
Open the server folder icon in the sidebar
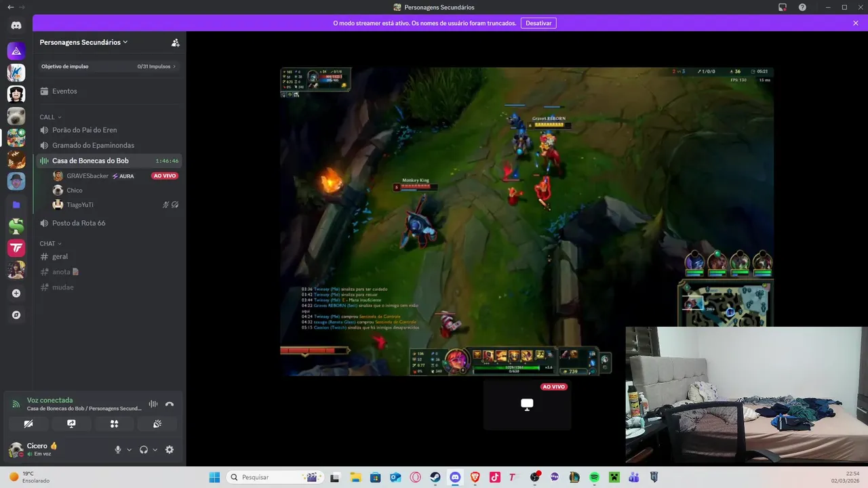pyautogui.click(x=16, y=205)
